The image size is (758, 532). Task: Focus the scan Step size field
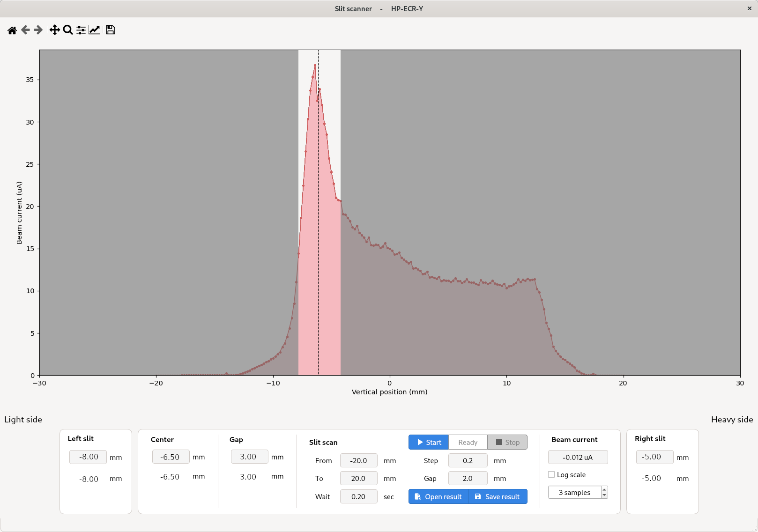[x=468, y=460]
